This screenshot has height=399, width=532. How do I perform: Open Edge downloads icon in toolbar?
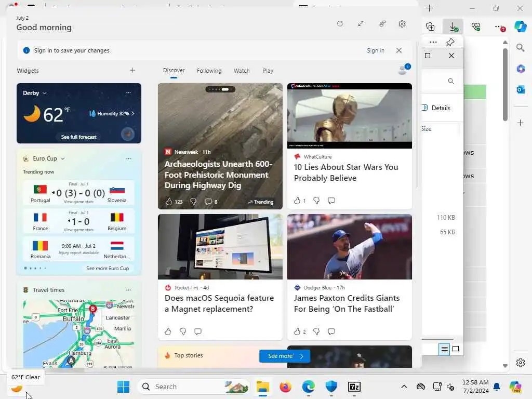(x=453, y=26)
